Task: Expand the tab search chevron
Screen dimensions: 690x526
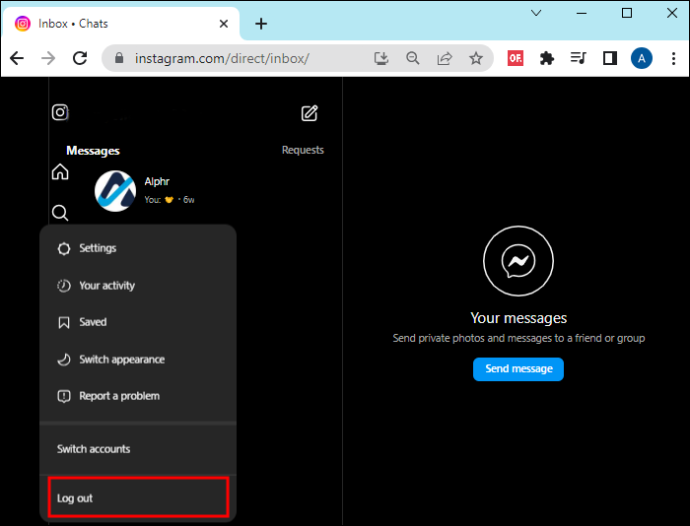Action: click(x=536, y=13)
